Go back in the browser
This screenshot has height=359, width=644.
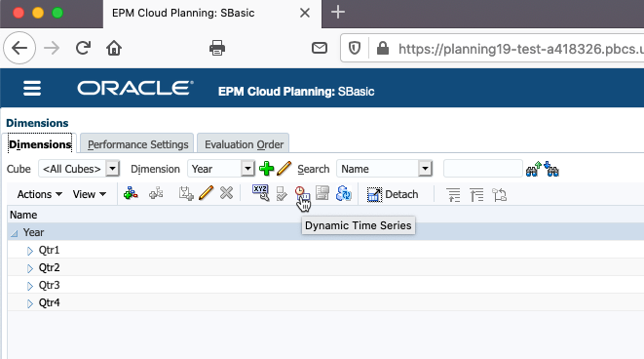coord(19,48)
